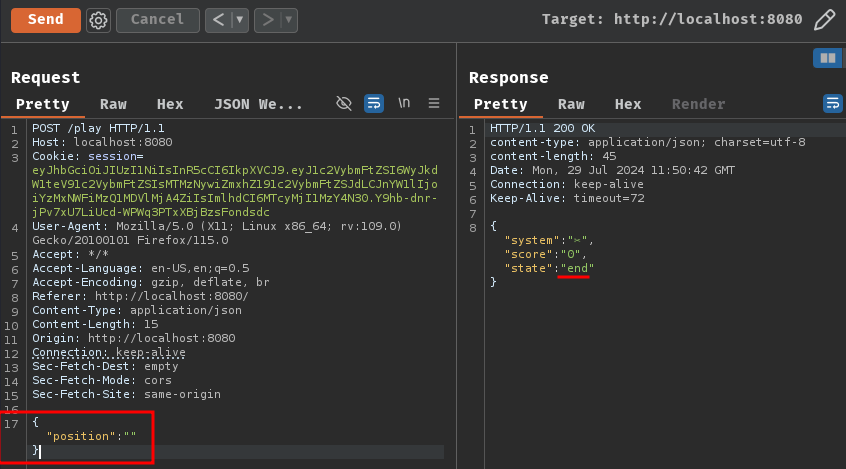Image resolution: width=846 pixels, height=469 pixels.
Task: Click the "content-length: 45" response header
Action: click(553, 157)
